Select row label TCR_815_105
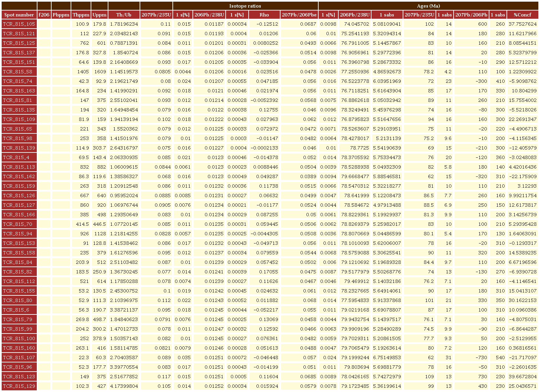Viewport: 540px width, 392px height. 19,24
